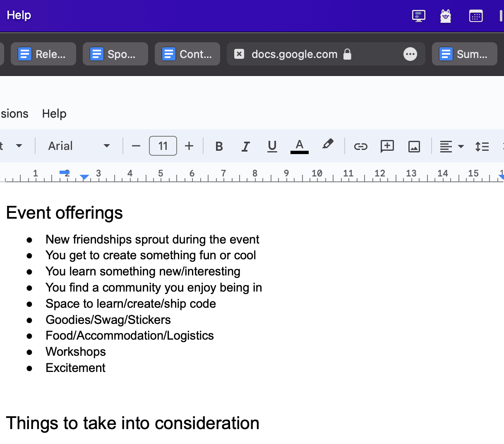Viewport: 504px width, 444px height.
Task: Expand the paragraph style dropdown arrow
Action: 19,146
